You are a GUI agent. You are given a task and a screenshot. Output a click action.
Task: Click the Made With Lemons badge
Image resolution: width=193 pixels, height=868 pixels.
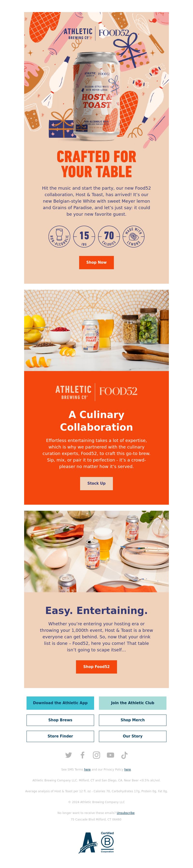pyautogui.click(x=134, y=236)
